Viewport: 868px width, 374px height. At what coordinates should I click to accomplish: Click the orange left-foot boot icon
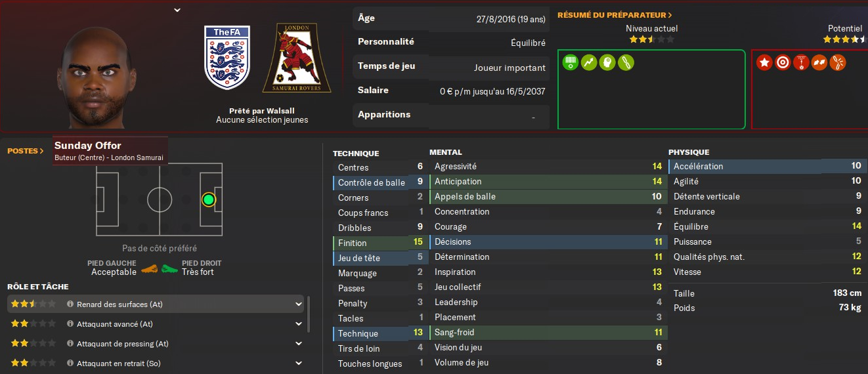pos(150,268)
